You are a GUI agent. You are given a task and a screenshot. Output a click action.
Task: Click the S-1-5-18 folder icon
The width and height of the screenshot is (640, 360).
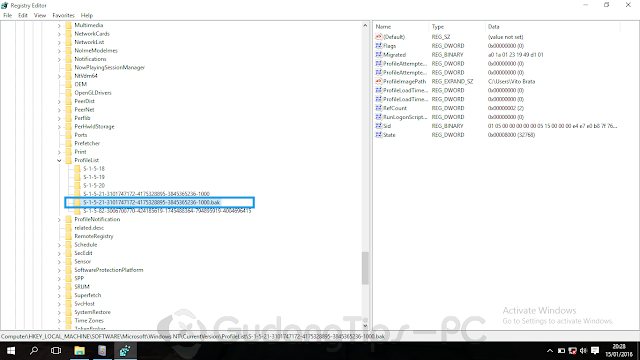(77, 169)
